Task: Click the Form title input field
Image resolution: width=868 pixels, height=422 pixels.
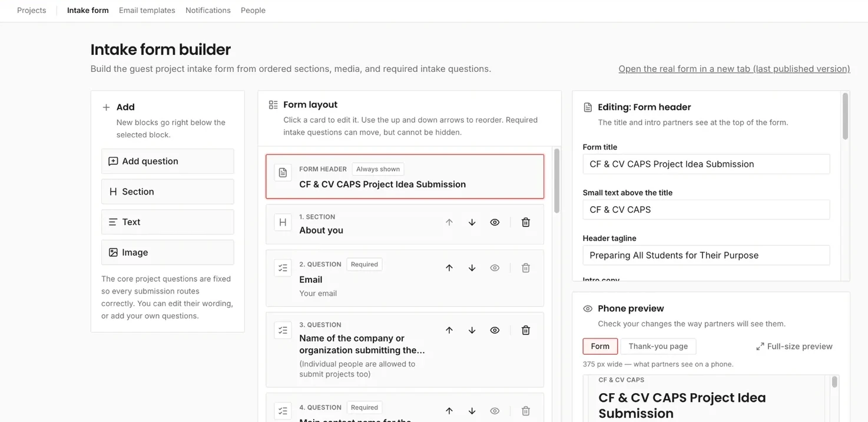Action: (x=706, y=164)
